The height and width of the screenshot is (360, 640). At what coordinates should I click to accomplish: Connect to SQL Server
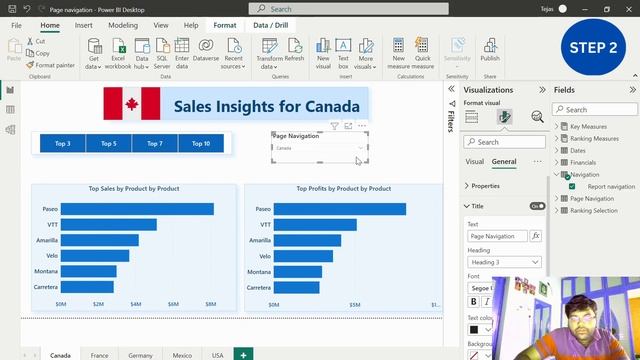pos(162,53)
